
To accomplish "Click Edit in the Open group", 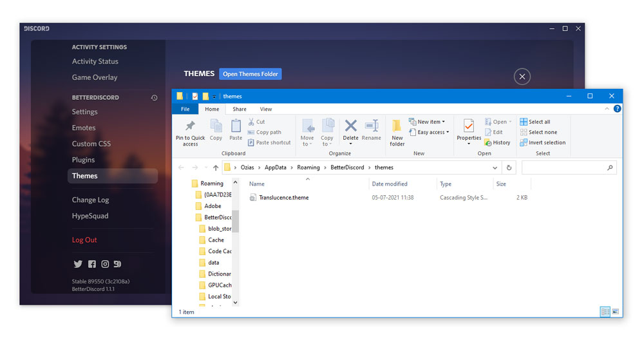I will [x=494, y=132].
